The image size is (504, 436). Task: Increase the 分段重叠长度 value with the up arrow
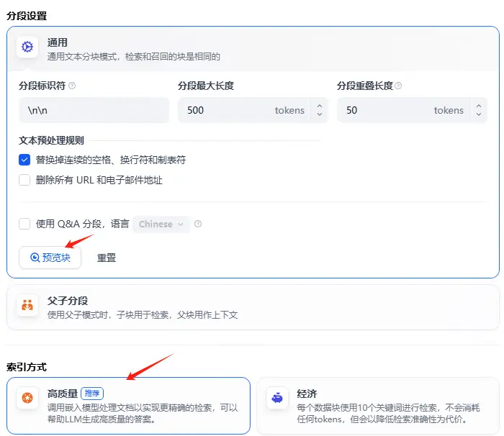point(479,106)
